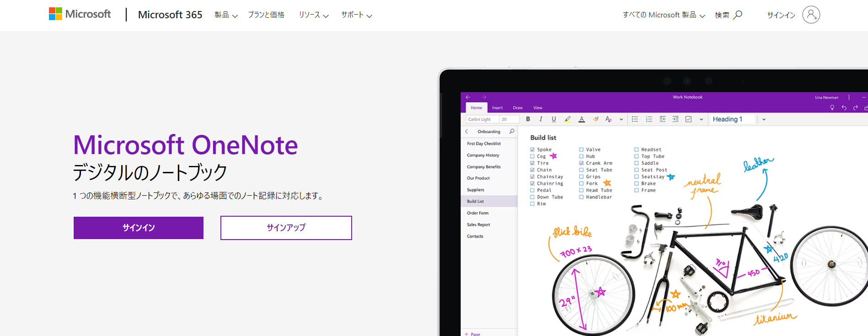The width and height of the screenshot is (868, 336).
Task: Click the Build list page title
Action: point(543,138)
